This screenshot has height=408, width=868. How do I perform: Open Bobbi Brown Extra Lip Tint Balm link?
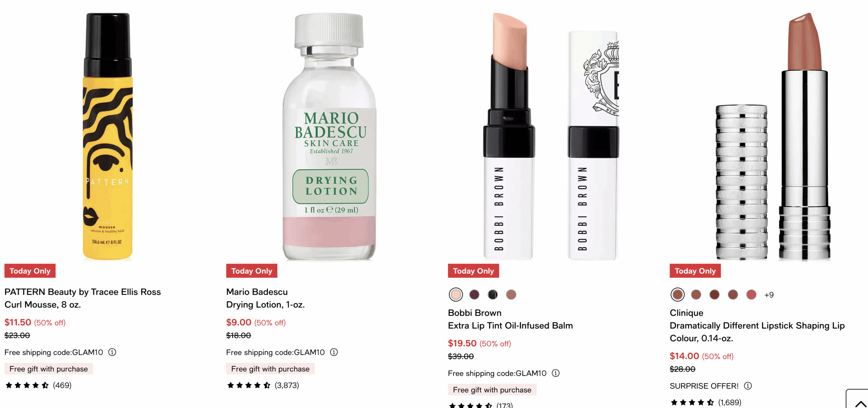pos(510,319)
